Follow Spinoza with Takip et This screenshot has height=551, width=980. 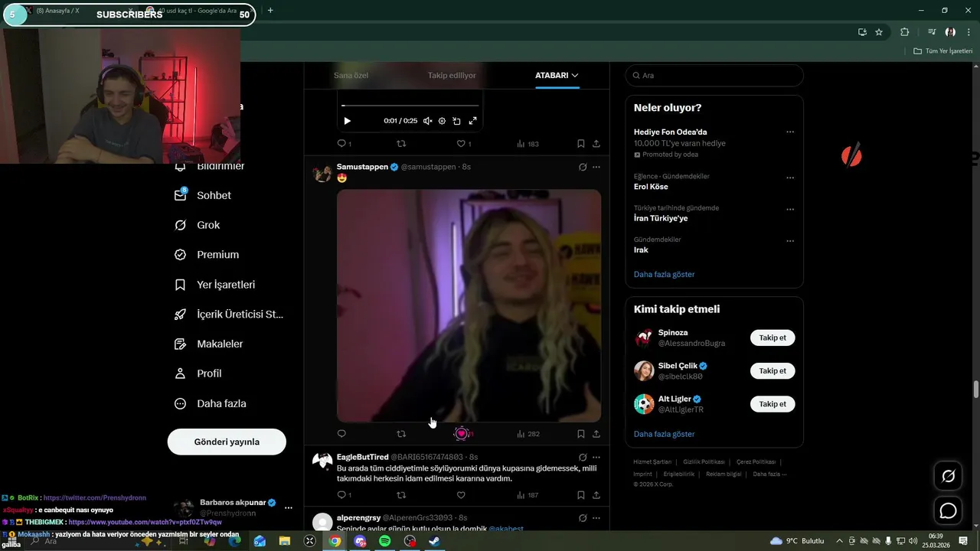pos(773,338)
